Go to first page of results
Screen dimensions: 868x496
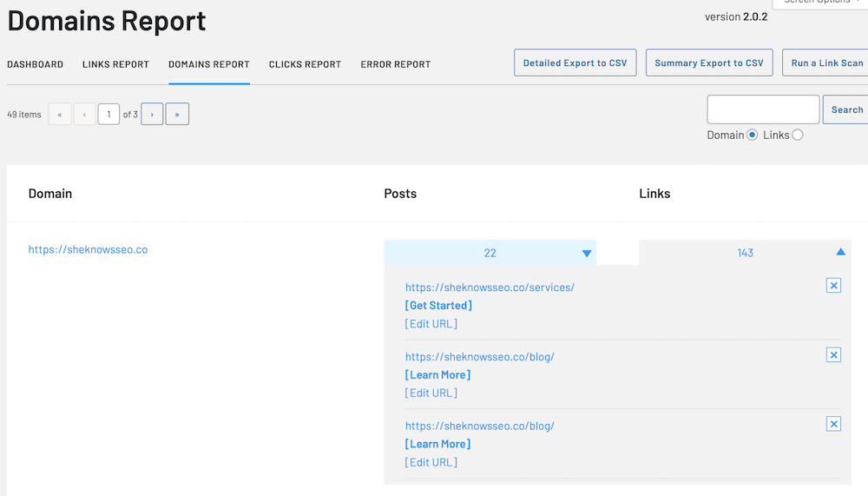pos(60,114)
